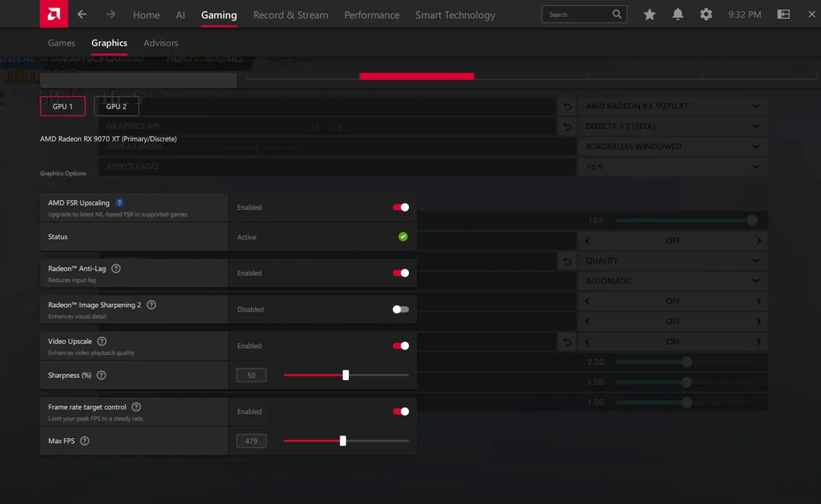The width and height of the screenshot is (821, 504).
Task: Open Video Upscale help icon
Action: pyautogui.click(x=102, y=341)
